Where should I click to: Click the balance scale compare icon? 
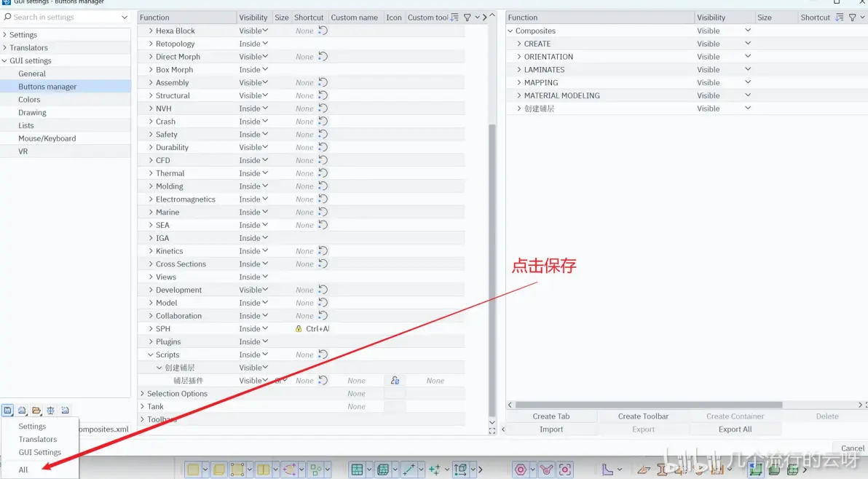(51, 411)
